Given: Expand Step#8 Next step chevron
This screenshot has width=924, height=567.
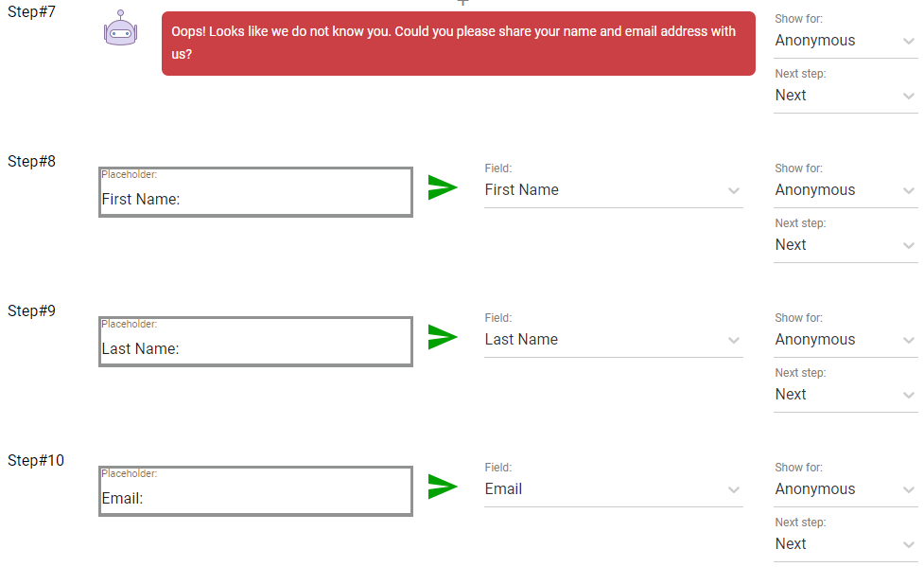Looking at the screenshot, I should point(909,245).
